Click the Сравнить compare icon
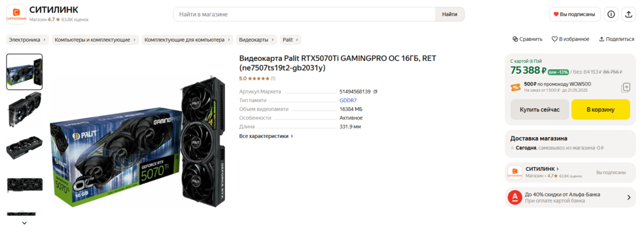 pos(515,39)
